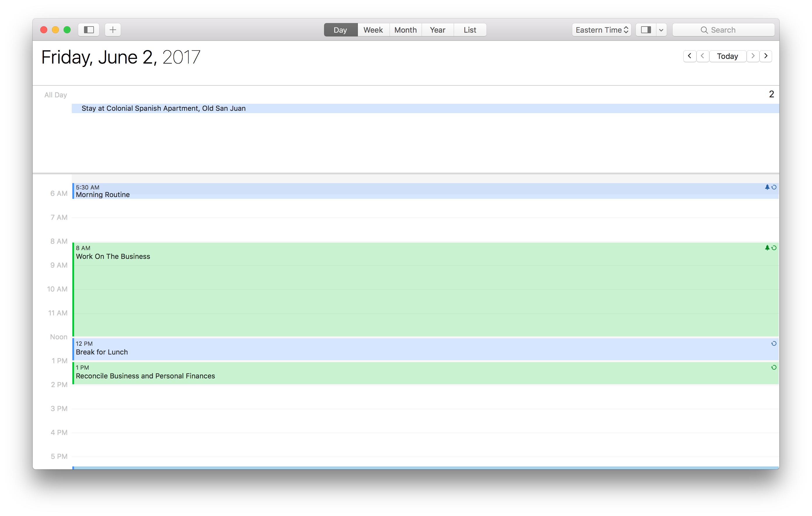This screenshot has height=516, width=812.
Task: Click the repeat icon on Reconcile Business event
Action: (773, 367)
